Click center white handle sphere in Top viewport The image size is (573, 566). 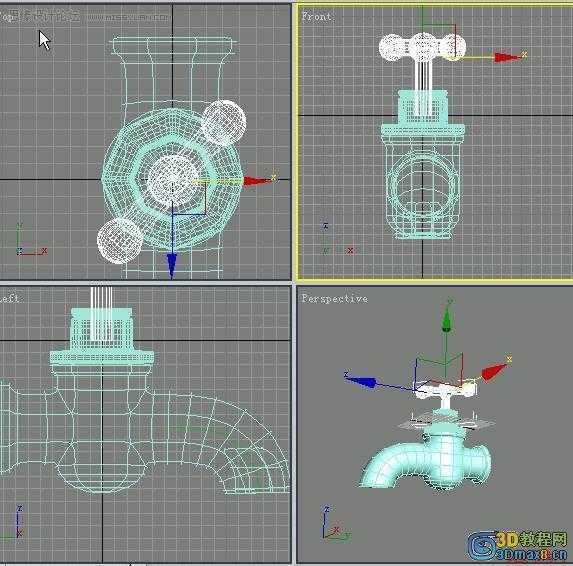pos(173,181)
